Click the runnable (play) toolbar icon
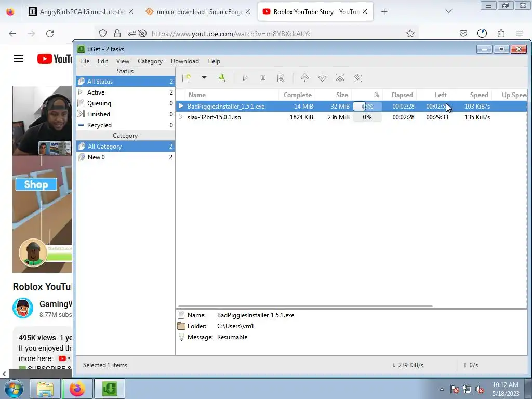This screenshot has height=399, width=532. tap(245, 78)
